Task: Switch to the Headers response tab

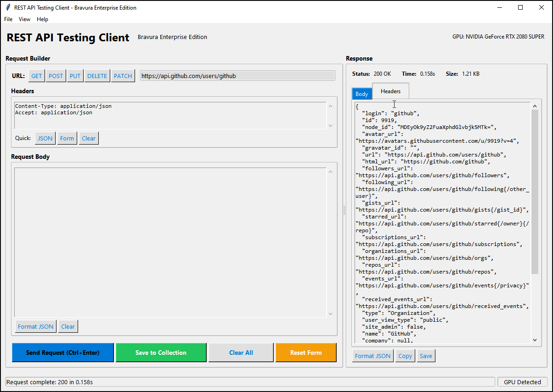Action: coord(390,91)
